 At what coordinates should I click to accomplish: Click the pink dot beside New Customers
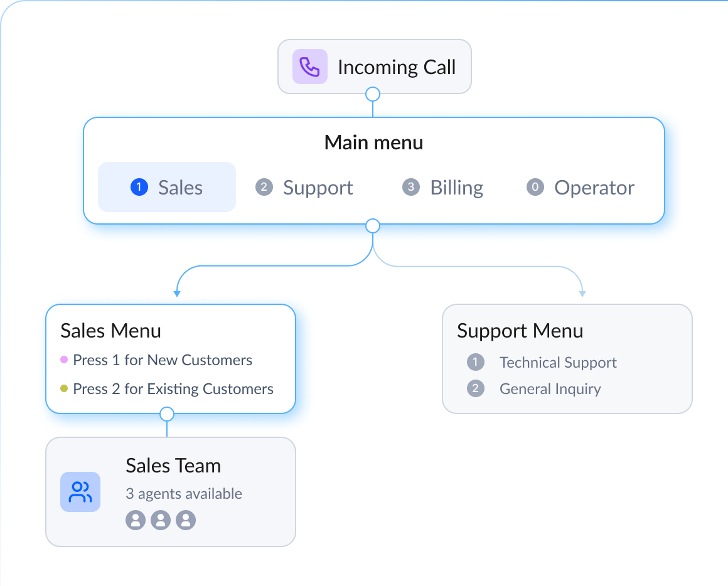coord(64,360)
